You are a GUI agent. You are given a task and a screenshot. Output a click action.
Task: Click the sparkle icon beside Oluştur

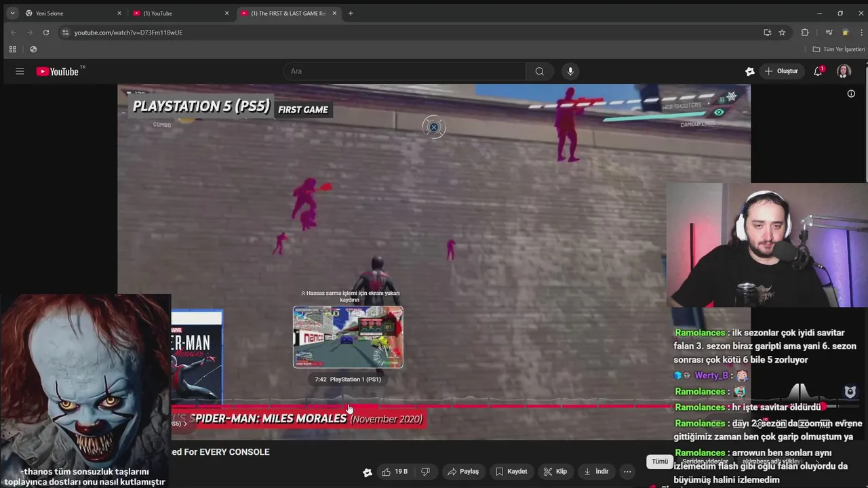[x=749, y=71]
